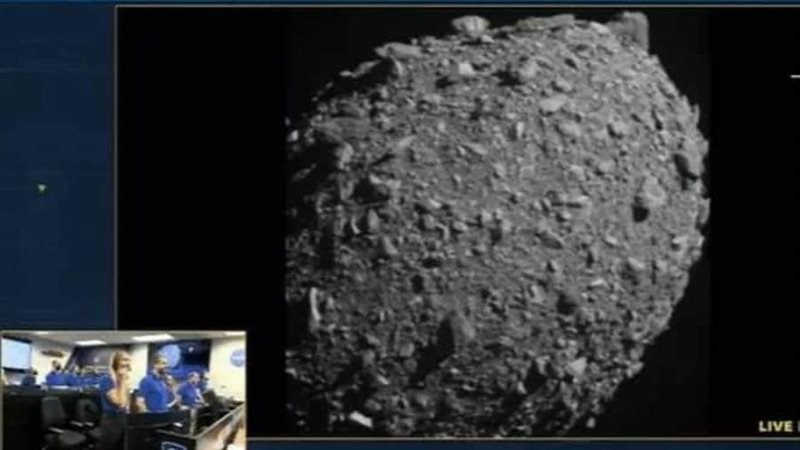Click the bright monitor screen in control room inset
800x450 pixels.
(15, 353)
